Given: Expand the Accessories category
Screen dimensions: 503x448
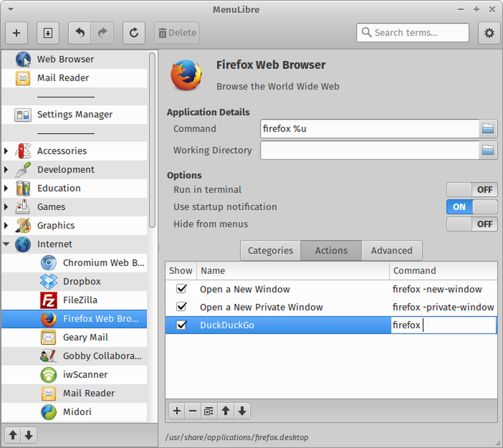Looking at the screenshot, I should pos(6,151).
